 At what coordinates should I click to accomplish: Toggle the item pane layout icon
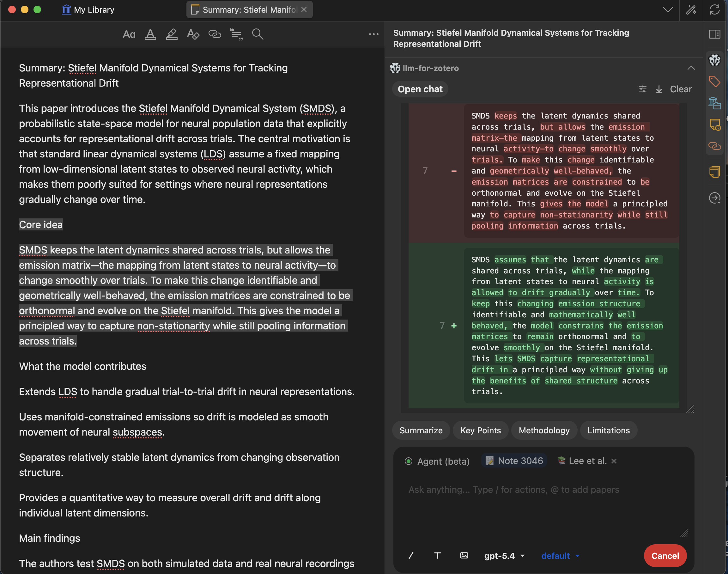pos(714,34)
